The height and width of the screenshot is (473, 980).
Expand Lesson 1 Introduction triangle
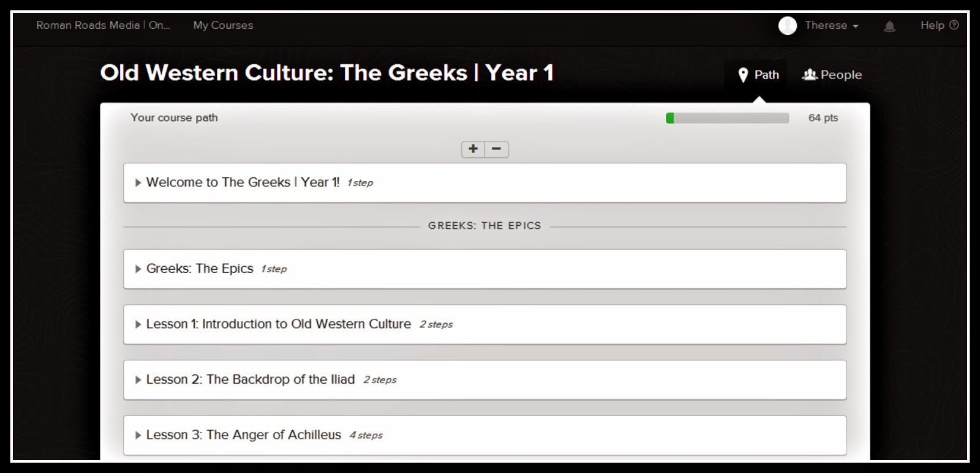pyautogui.click(x=138, y=324)
